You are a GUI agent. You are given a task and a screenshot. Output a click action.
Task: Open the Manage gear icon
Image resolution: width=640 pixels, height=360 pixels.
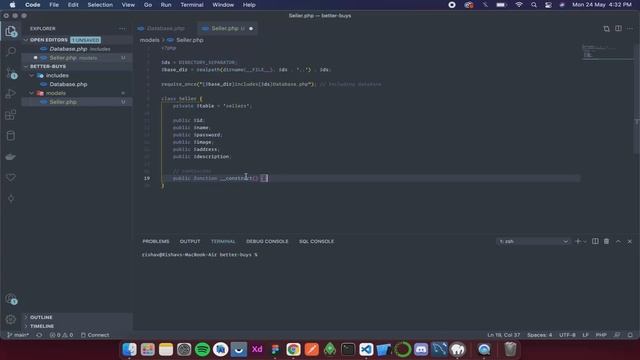click(11, 320)
